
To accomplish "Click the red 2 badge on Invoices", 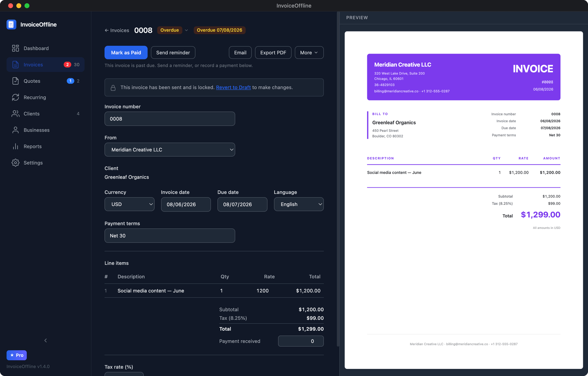I will pyautogui.click(x=67, y=65).
